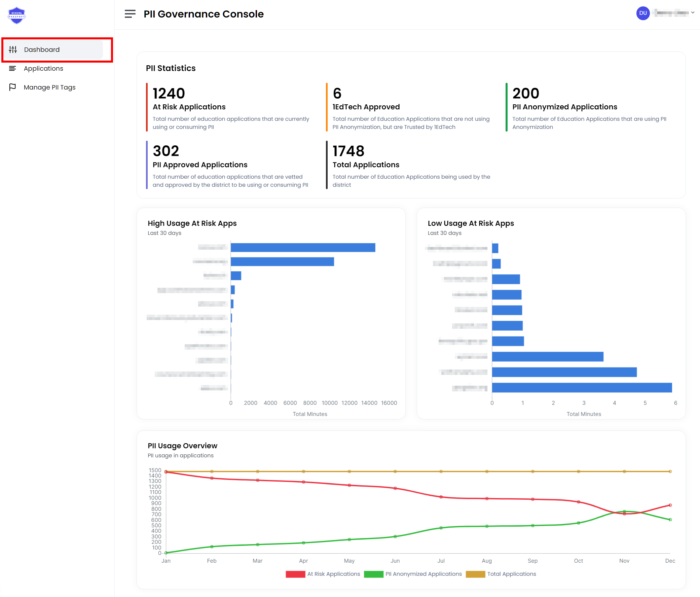This screenshot has height=597, width=700.
Task: Open Manage PII Tags page
Action: click(x=49, y=87)
